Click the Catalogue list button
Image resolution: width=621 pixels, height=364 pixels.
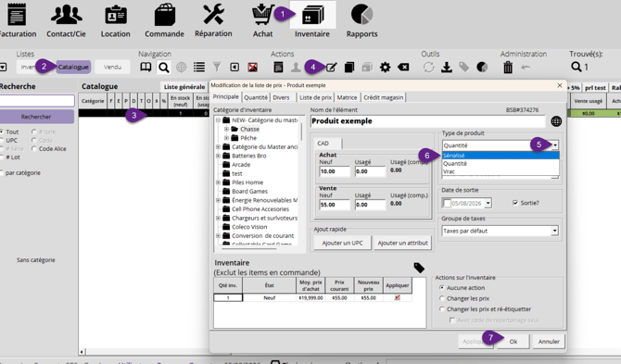[x=73, y=67]
